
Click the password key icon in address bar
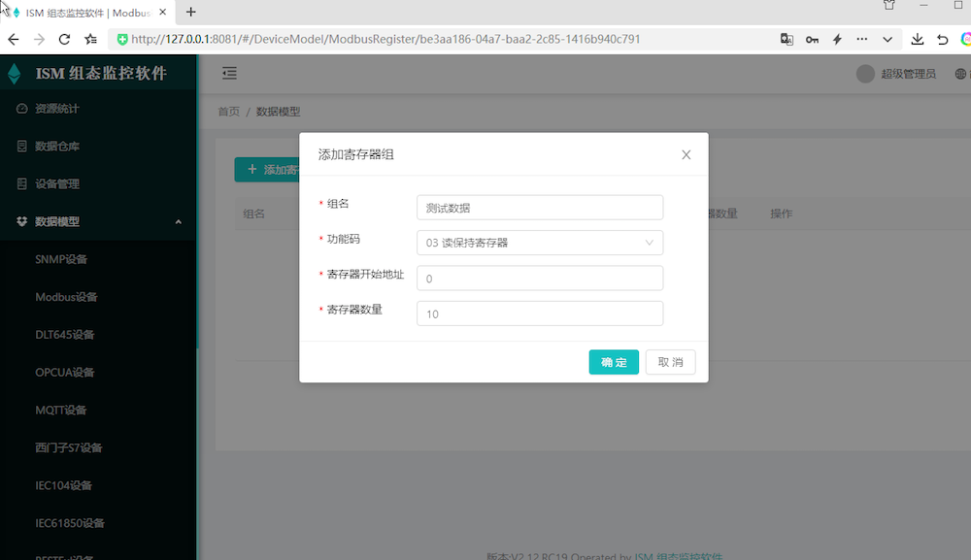812,40
